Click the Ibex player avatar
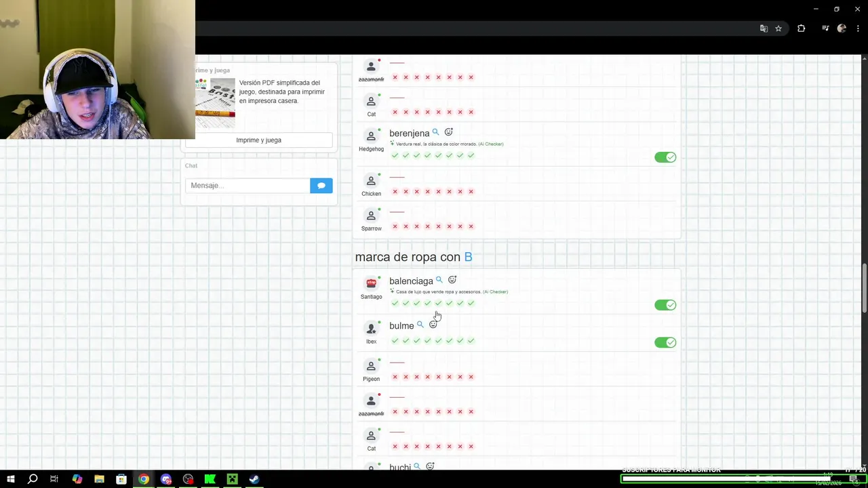 371,329
